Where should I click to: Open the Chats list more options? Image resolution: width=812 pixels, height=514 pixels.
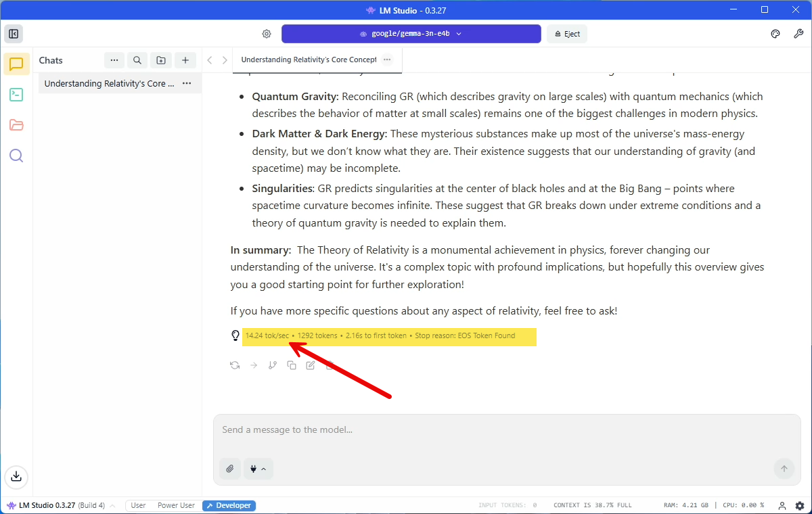pyautogui.click(x=114, y=60)
